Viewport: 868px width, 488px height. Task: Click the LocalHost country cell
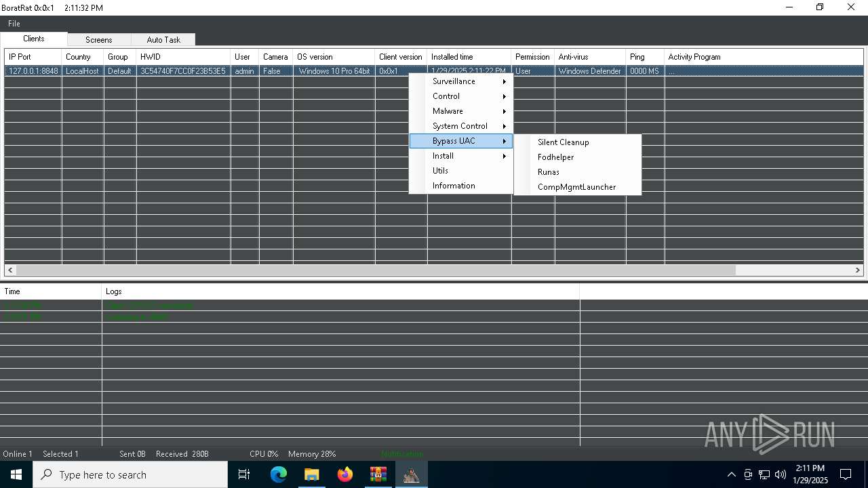click(83, 71)
